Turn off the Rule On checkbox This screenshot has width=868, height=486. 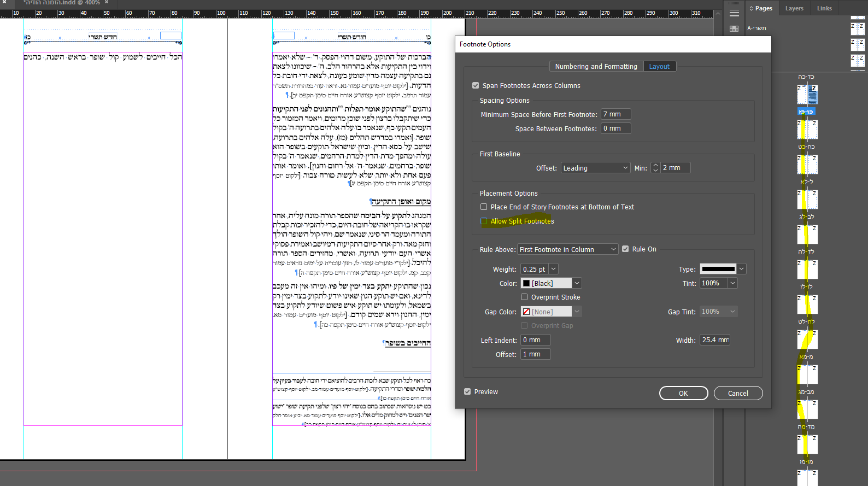tap(625, 249)
